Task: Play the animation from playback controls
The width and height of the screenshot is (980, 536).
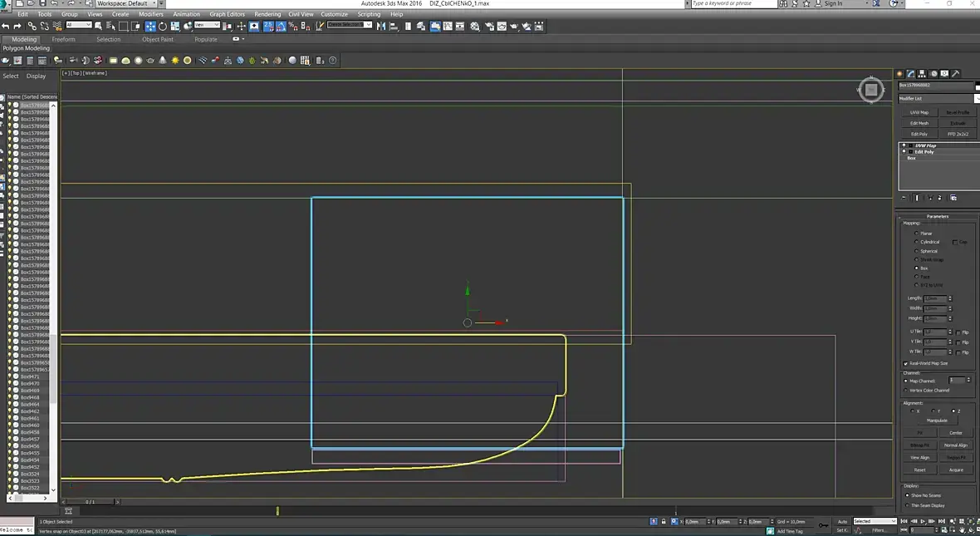Action: tap(923, 521)
